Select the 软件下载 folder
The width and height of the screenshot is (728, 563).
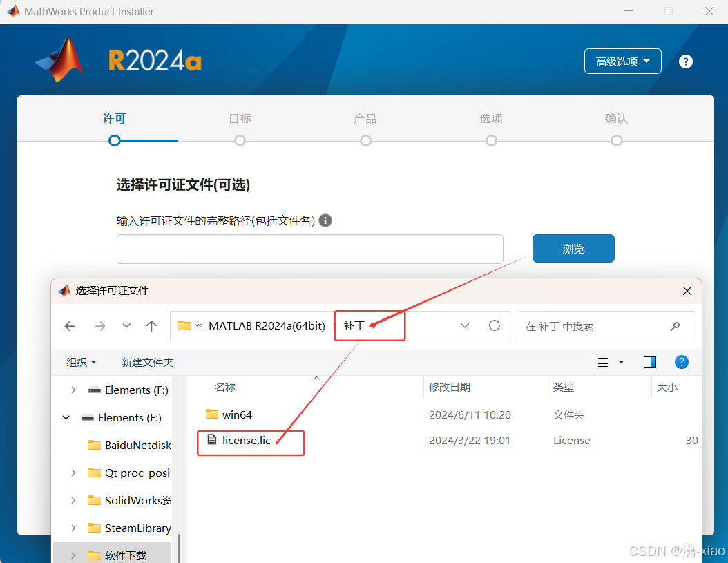(125, 555)
